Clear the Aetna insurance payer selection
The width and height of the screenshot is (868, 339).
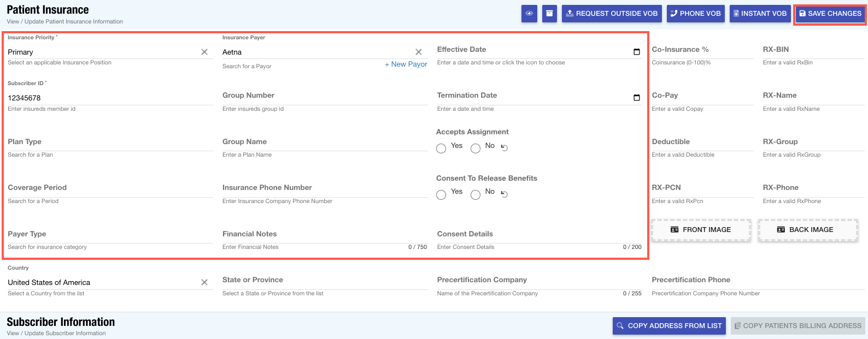[x=419, y=52]
